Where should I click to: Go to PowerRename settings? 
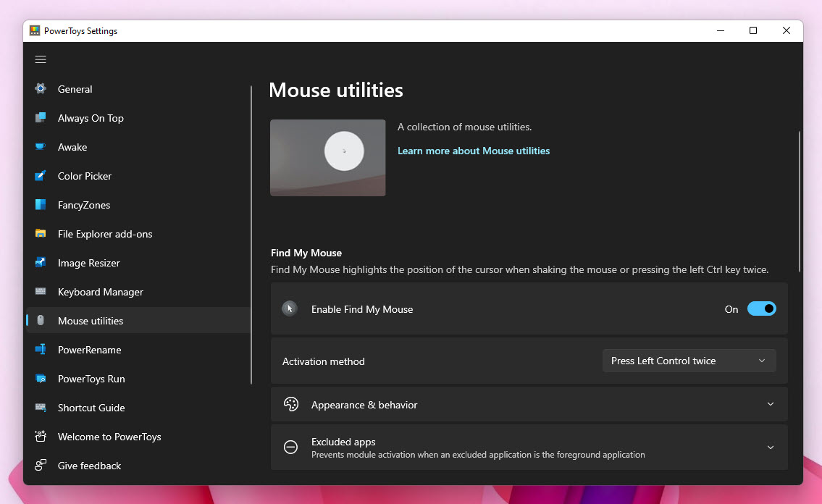[x=138, y=350]
